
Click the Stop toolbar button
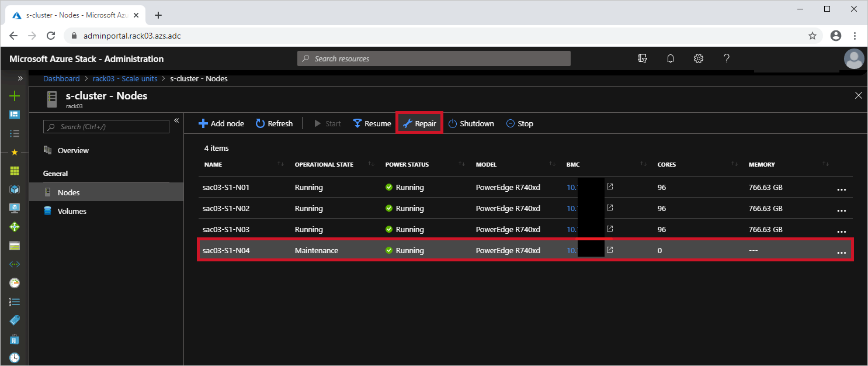[519, 123]
